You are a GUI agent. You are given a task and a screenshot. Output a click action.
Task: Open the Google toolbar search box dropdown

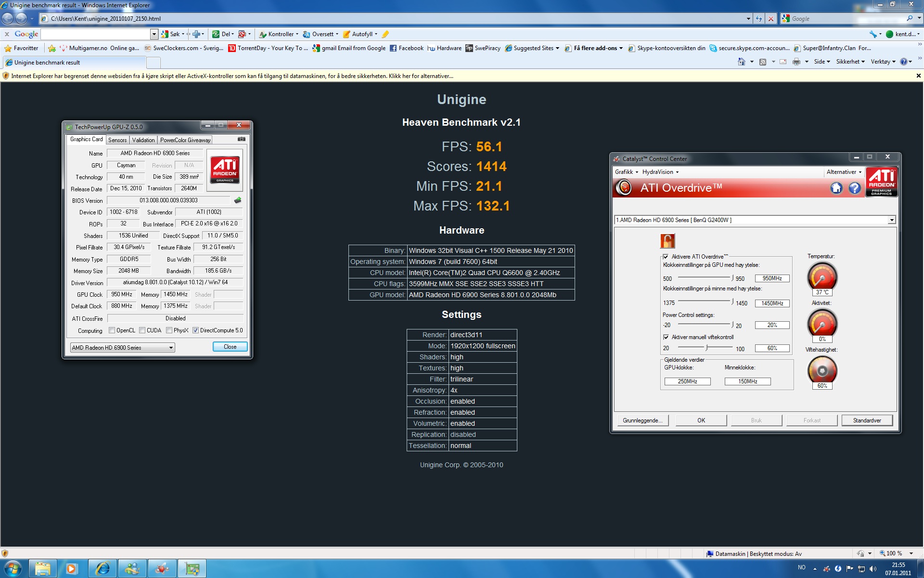pyautogui.click(x=154, y=34)
